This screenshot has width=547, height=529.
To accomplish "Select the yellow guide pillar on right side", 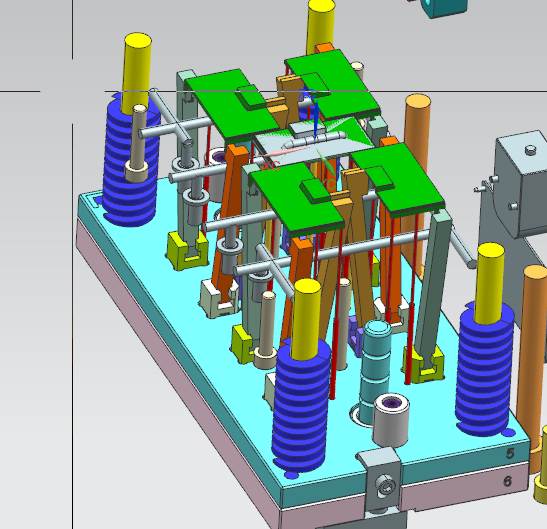I will (x=489, y=283).
